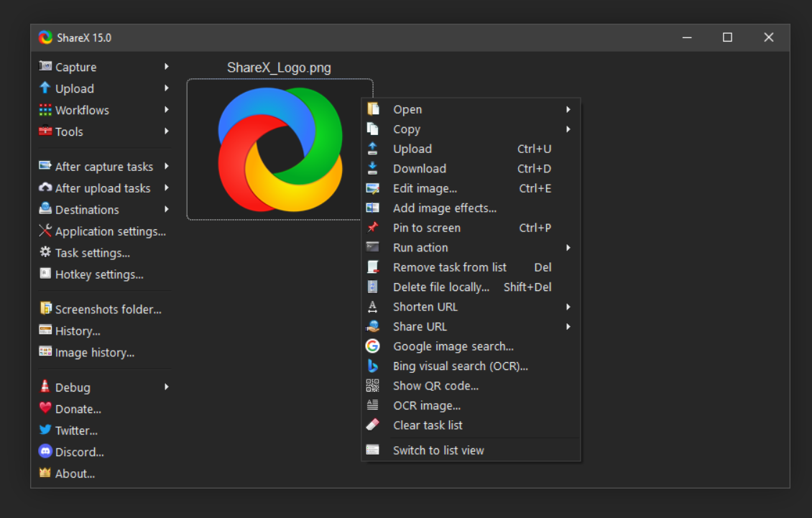This screenshot has height=518, width=812.
Task: Click the Hotkey settings icon
Action: click(x=45, y=274)
